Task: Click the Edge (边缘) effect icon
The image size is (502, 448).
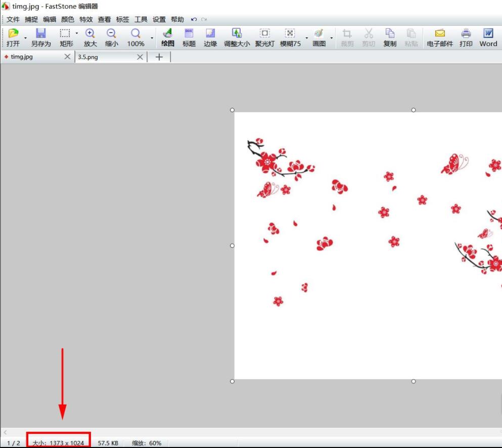Action: (x=210, y=33)
